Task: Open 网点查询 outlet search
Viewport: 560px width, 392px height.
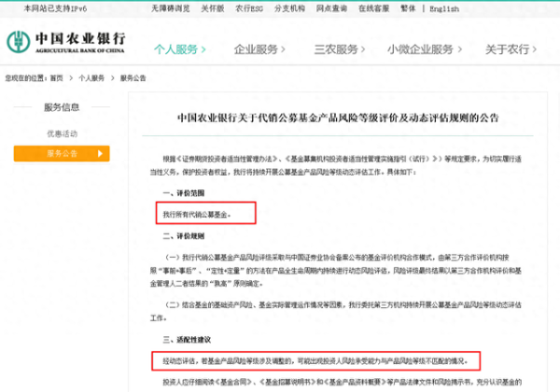Action: [x=331, y=8]
